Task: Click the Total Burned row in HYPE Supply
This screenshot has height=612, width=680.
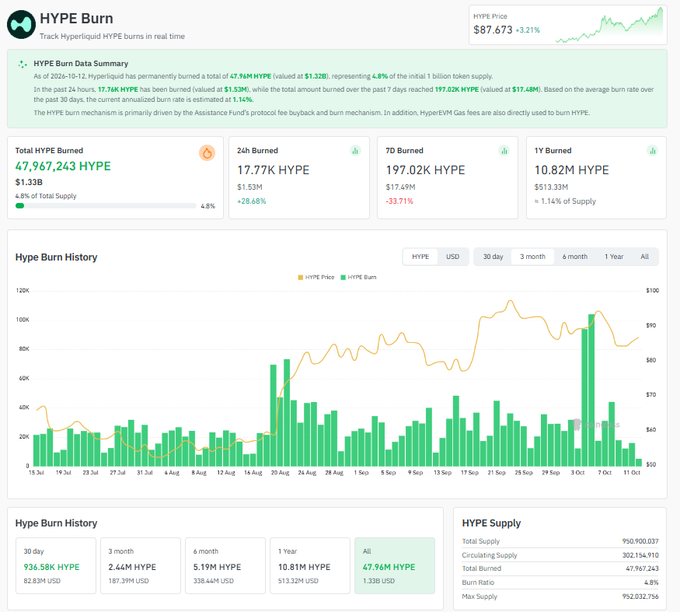Action: pyautogui.click(x=560, y=569)
